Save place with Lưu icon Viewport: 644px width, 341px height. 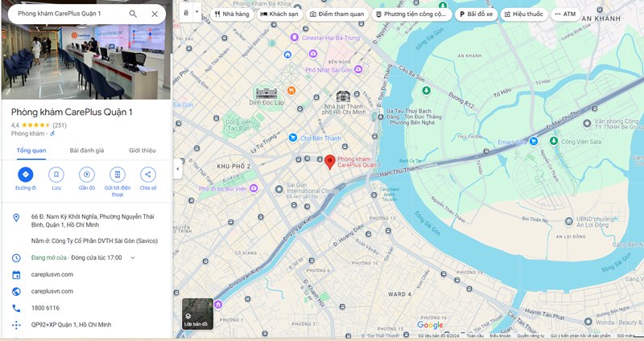[x=56, y=175]
